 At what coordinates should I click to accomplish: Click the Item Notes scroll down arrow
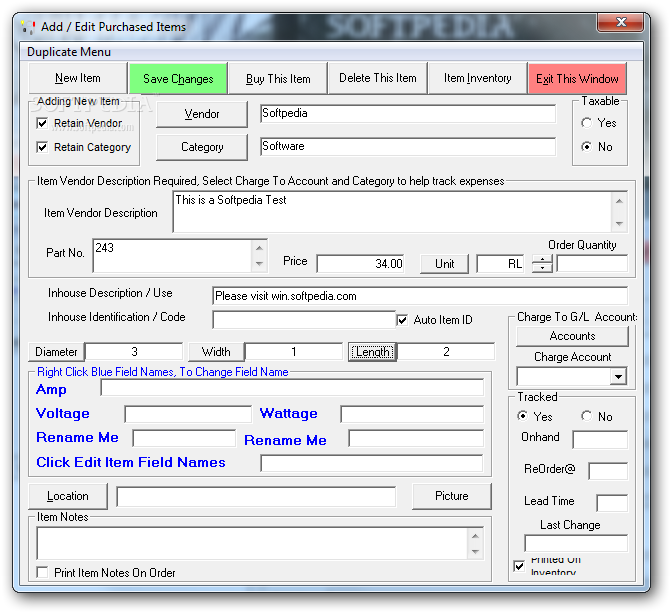[x=475, y=551]
